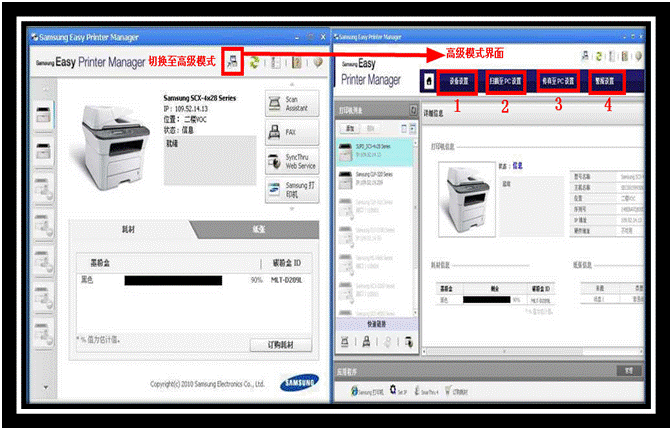Image resolution: width=672 pixels, height=430 pixels.
Task: Select third printer thumbnail in left sidebar
Action: [x=43, y=187]
